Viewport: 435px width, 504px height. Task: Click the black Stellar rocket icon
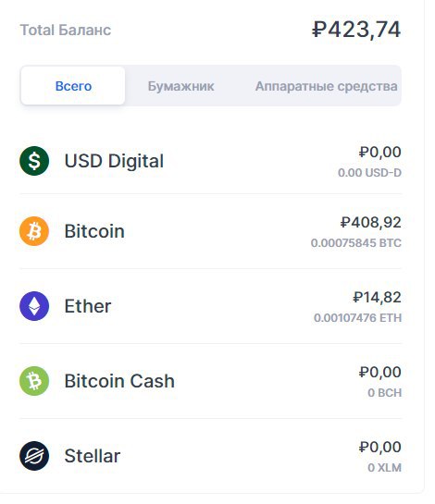pyautogui.click(x=34, y=456)
